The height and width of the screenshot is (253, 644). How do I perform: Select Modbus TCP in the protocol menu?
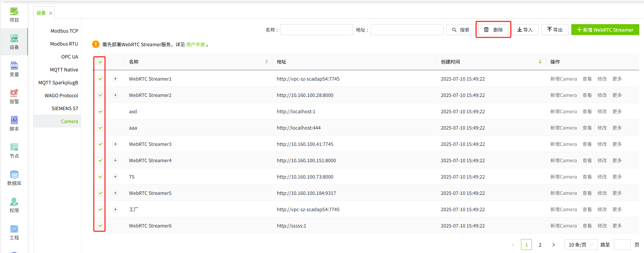tap(64, 31)
